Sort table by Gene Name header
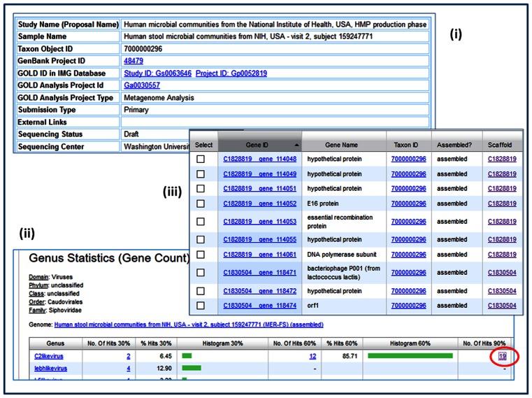Viewport: 532px width, 398px height. 341,145
